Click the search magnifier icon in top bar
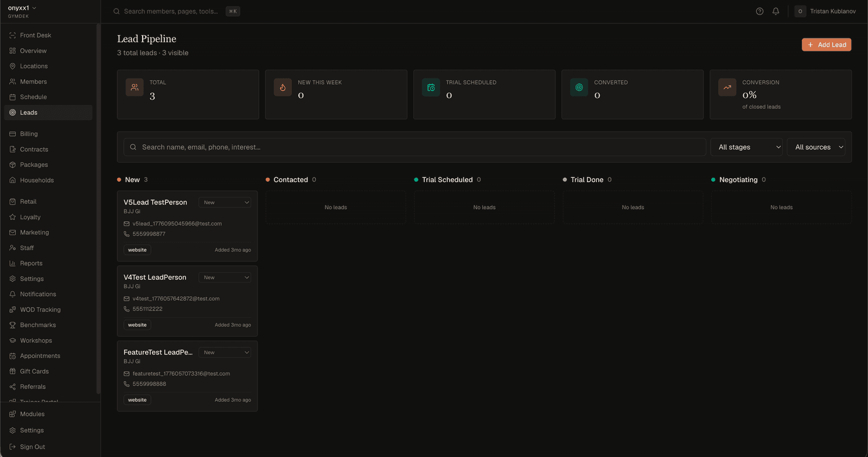The width and height of the screenshot is (868, 457). tap(117, 11)
